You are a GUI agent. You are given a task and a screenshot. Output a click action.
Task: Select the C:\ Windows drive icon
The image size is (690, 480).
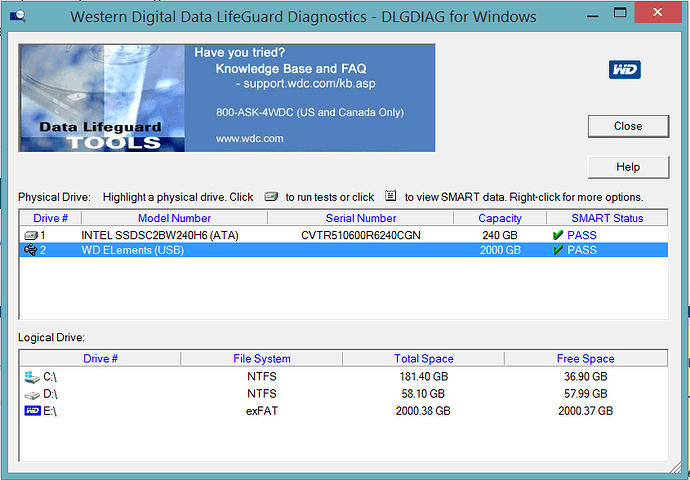click(32, 377)
